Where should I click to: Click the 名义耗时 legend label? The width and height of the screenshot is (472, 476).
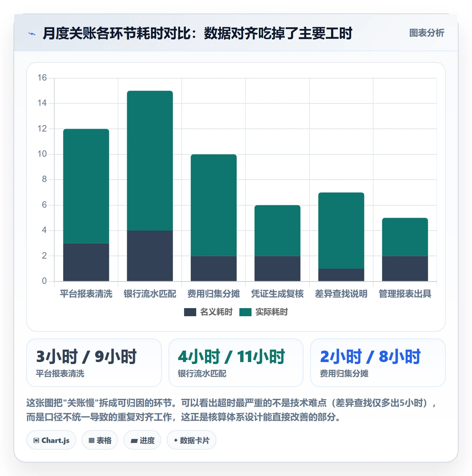[x=216, y=312]
